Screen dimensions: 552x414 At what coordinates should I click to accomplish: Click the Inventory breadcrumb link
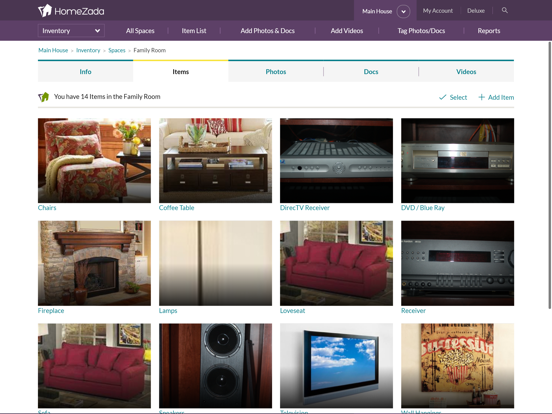point(88,50)
